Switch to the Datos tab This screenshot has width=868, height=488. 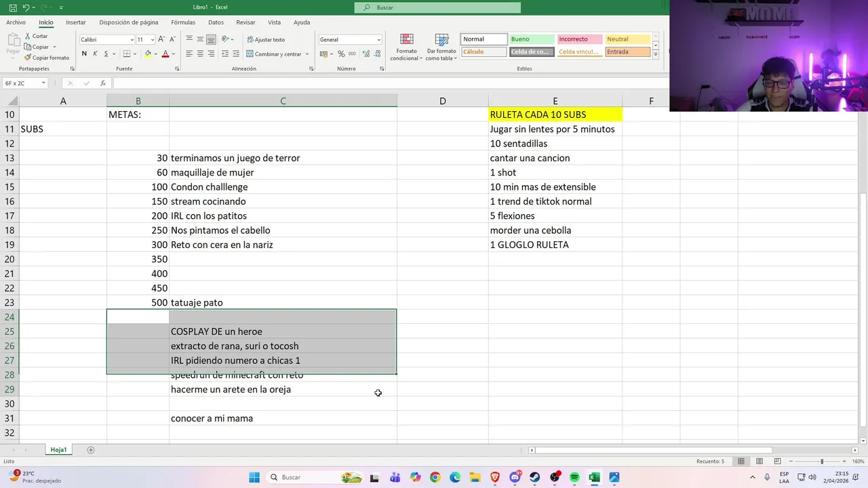(x=216, y=22)
